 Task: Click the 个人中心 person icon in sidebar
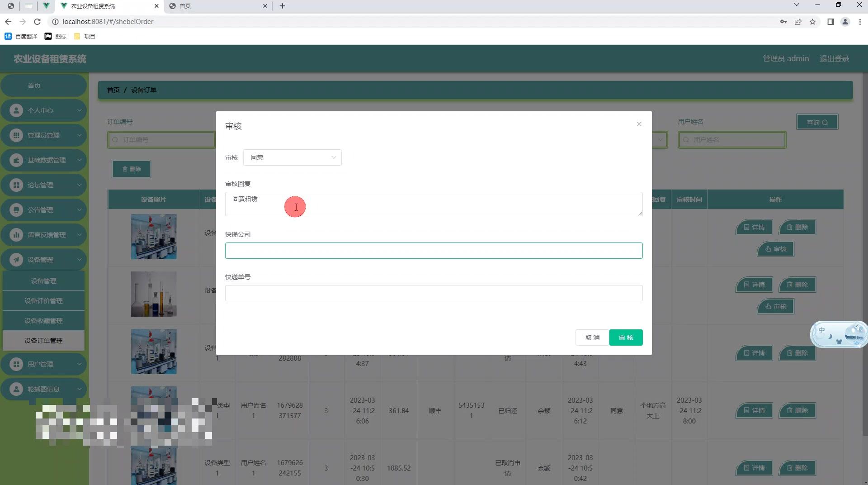[15, 110]
